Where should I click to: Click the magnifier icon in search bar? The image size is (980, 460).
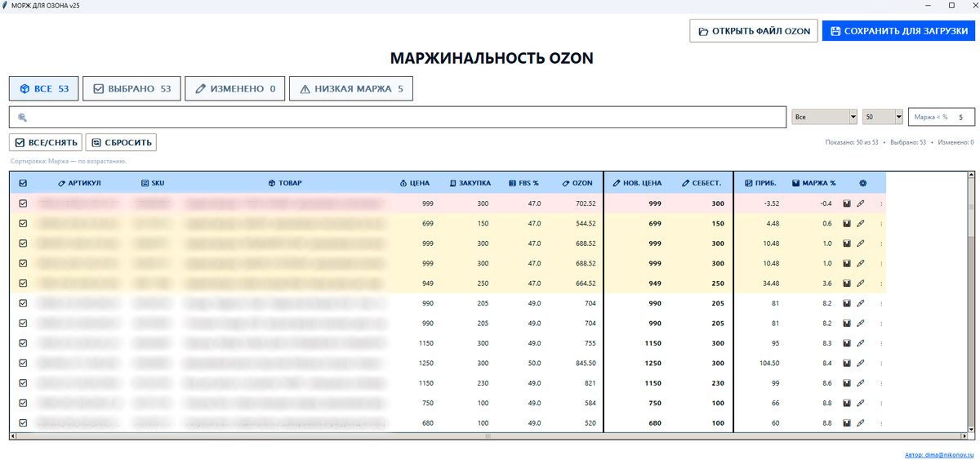click(x=22, y=118)
